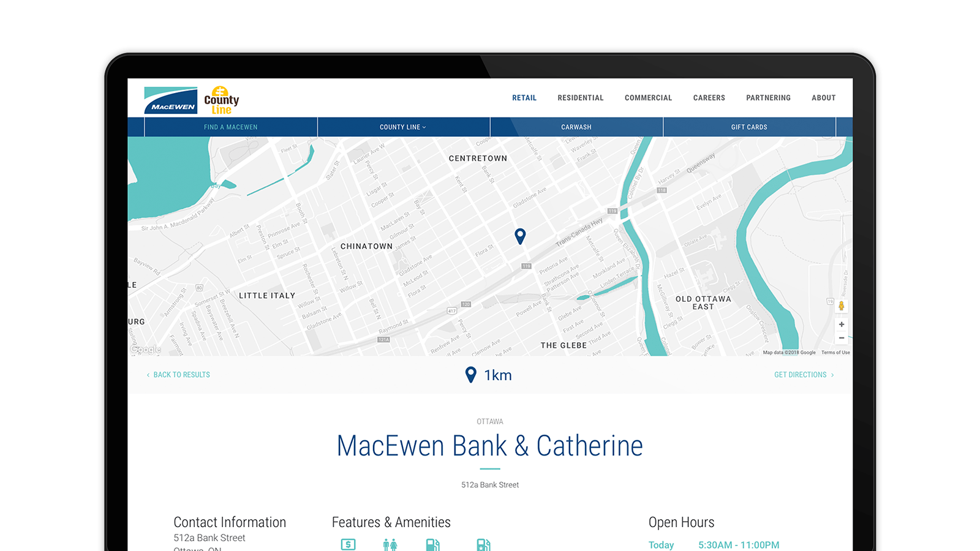The height and width of the screenshot is (551, 980).
Task: Click Today's hours 5:30AM - 11:00PM
Action: [x=739, y=545]
